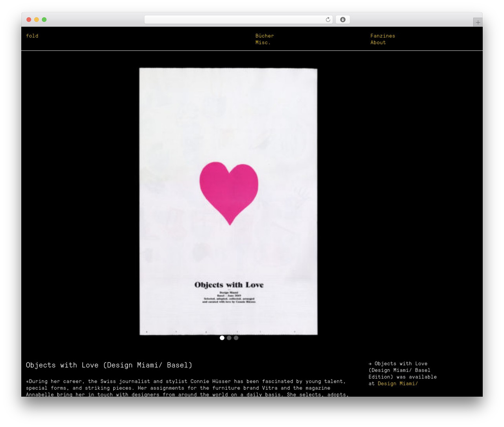This screenshot has width=504, height=427.
Task: Minimize the window with yellow button
Action: click(37, 20)
